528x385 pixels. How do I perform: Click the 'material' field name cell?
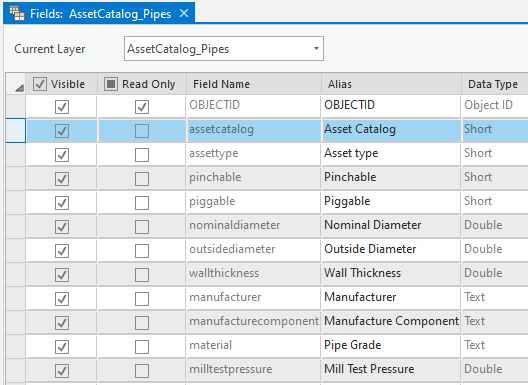pos(253,346)
